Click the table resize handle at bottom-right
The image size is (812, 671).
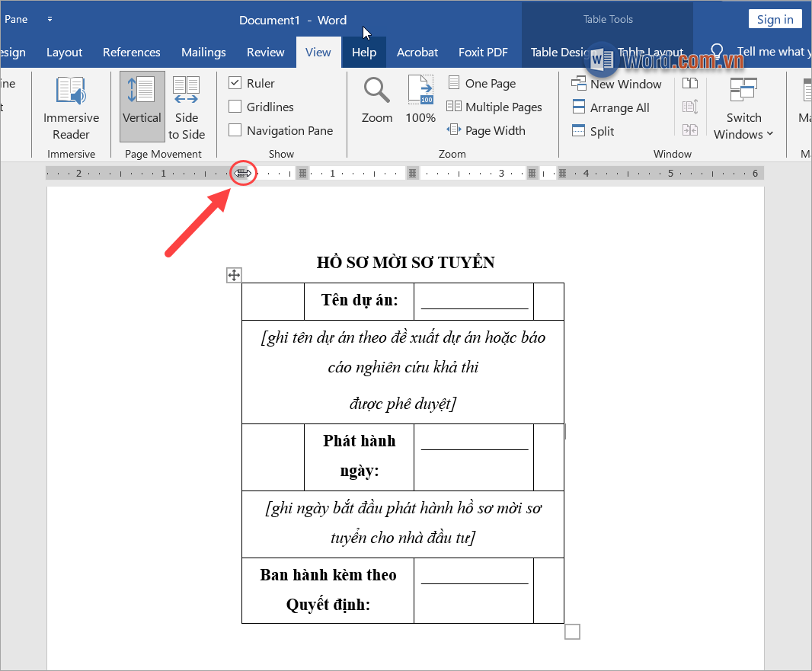coord(572,631)
